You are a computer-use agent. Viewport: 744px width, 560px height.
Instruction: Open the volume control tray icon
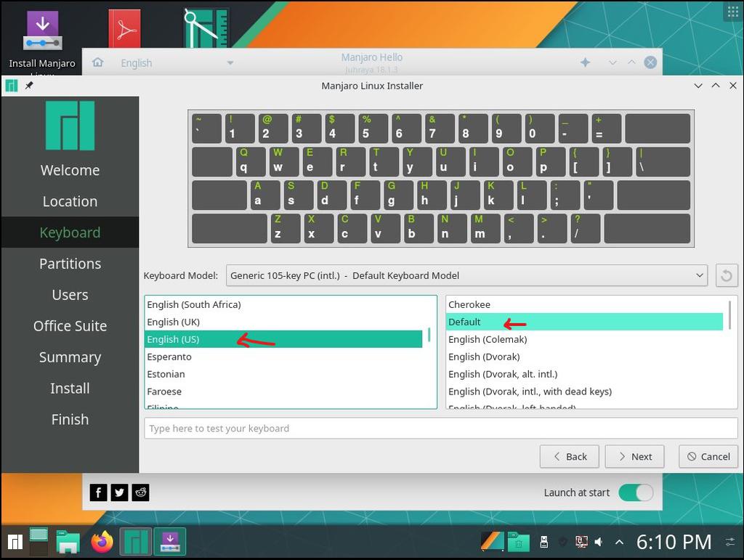(x=599, y=542)
